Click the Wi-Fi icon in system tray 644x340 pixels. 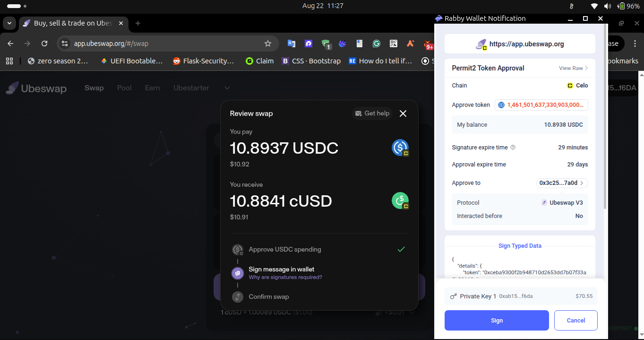pyautogui.click(x=594, y=6)
